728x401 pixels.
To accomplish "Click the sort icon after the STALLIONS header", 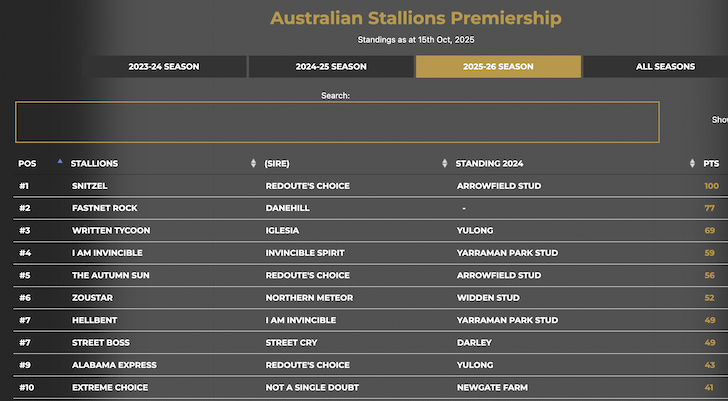I will (x=253, y=163).
